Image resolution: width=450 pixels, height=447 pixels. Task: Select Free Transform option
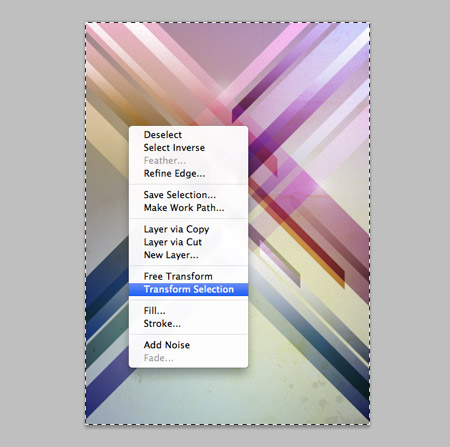click(188, 276)
